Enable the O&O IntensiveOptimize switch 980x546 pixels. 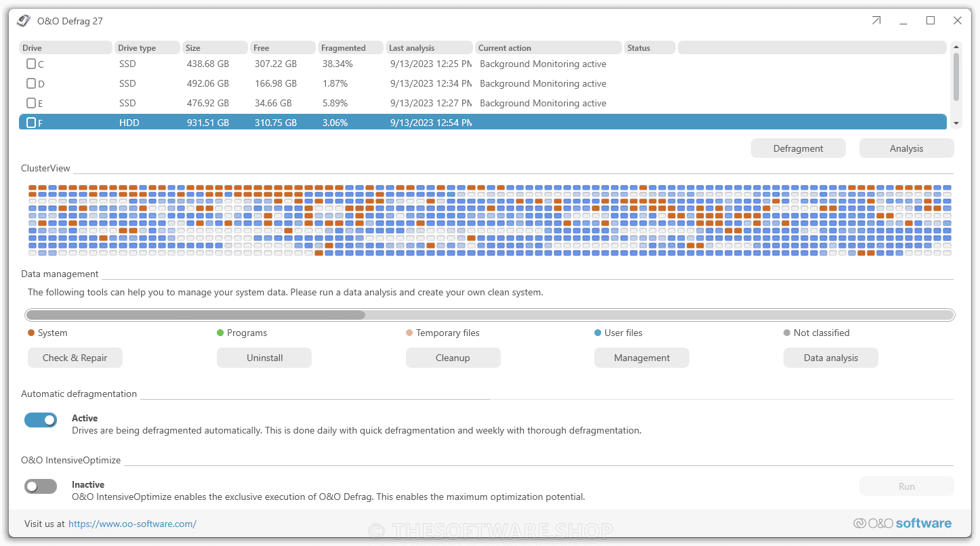[x=41, y=486]
